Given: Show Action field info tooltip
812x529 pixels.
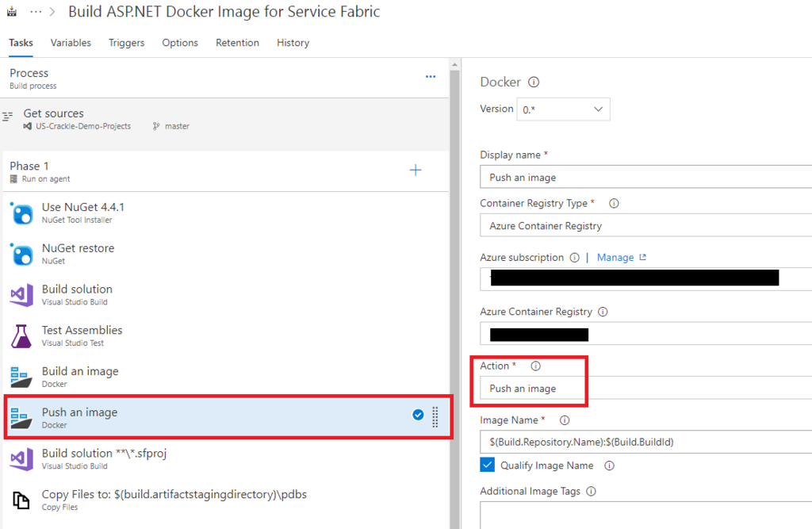Looking at the screenshot, I should (535, 366).
